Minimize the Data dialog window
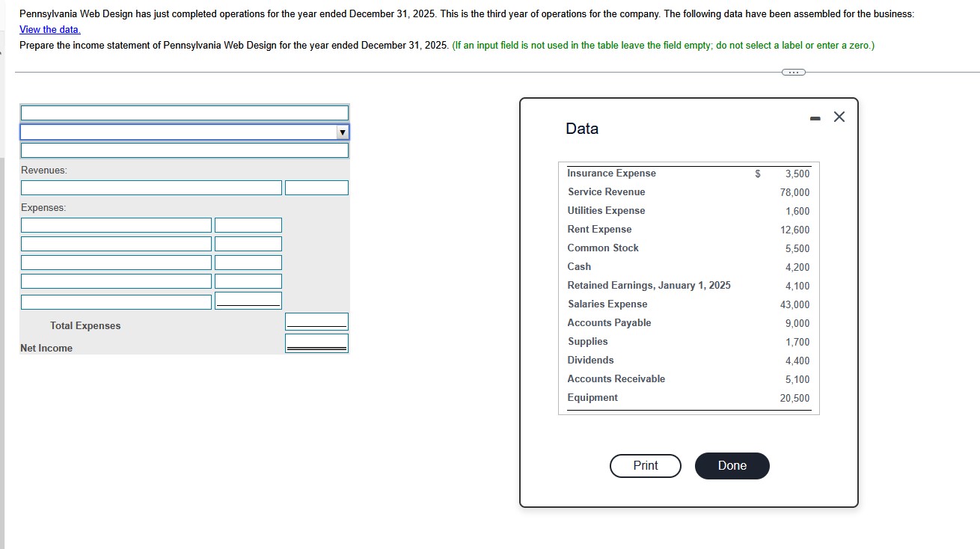980x549 pixels. point(815,117)
